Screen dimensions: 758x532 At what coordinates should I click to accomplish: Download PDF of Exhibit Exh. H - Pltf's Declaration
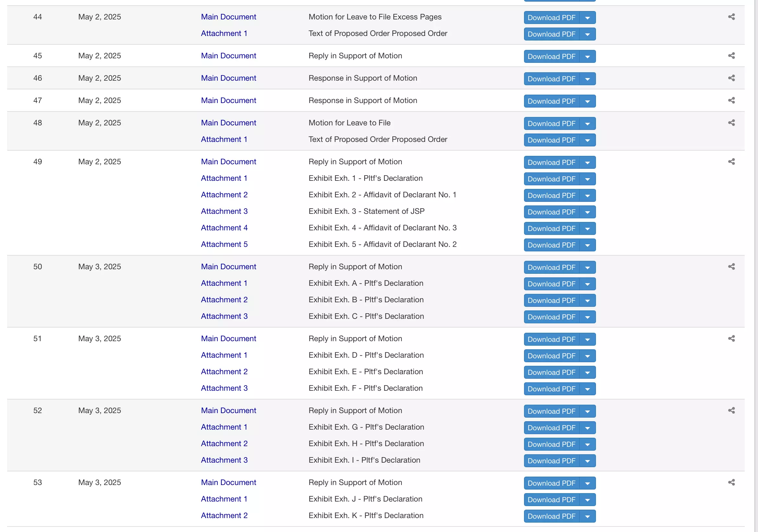[x=551, y=445]
